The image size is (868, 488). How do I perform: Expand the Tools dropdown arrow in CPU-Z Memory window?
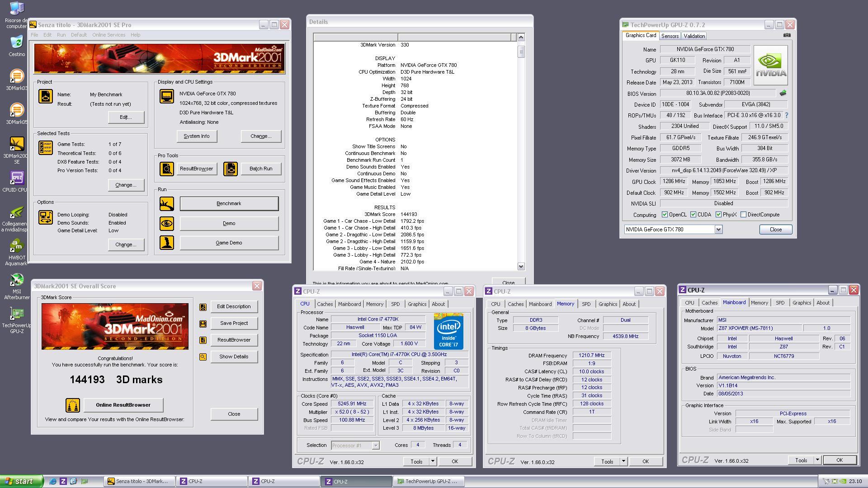point(623,461)
